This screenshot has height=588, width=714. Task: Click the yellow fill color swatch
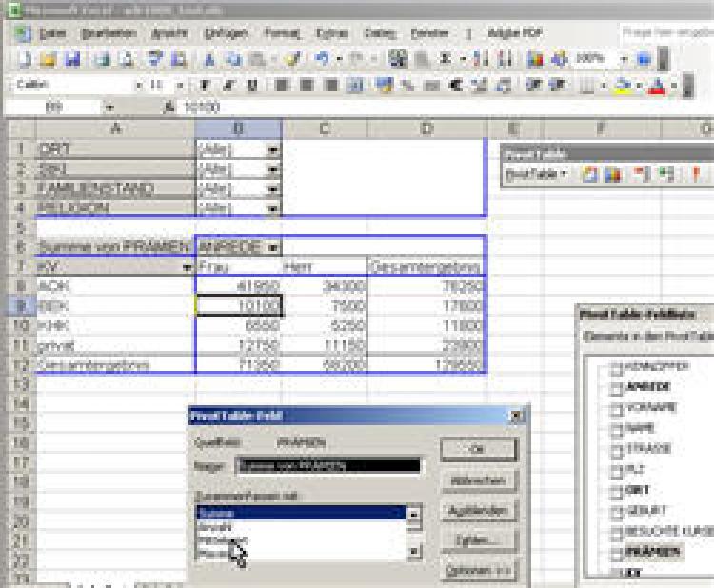[620, 85]
